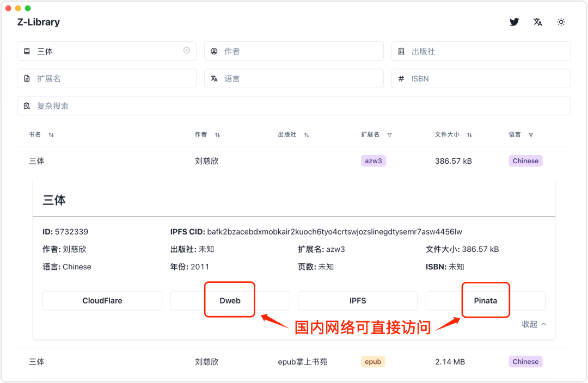Open the 语言 column filter

(531, 135)
